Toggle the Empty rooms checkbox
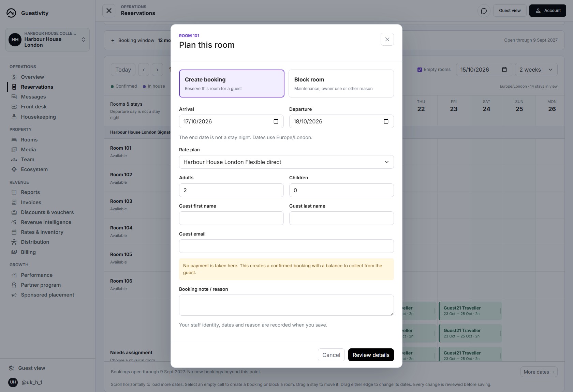573x392 pixels. tap(420, 70)
